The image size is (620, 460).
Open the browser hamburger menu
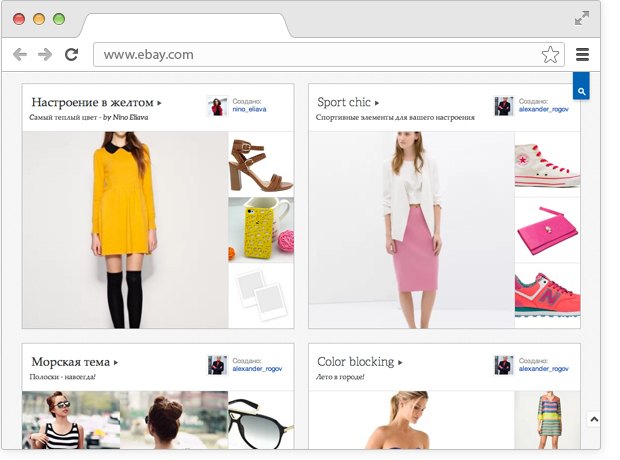pos(582,55)
